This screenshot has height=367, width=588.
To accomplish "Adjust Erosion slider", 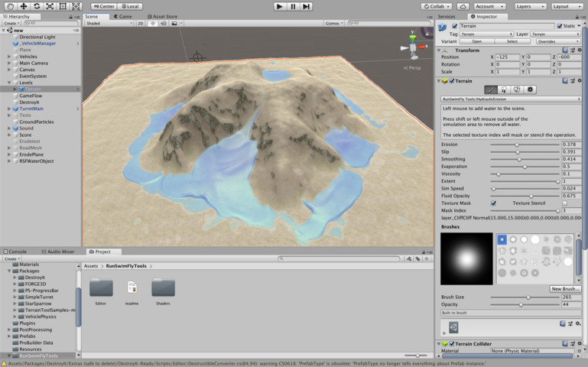I will coord(525,145).
